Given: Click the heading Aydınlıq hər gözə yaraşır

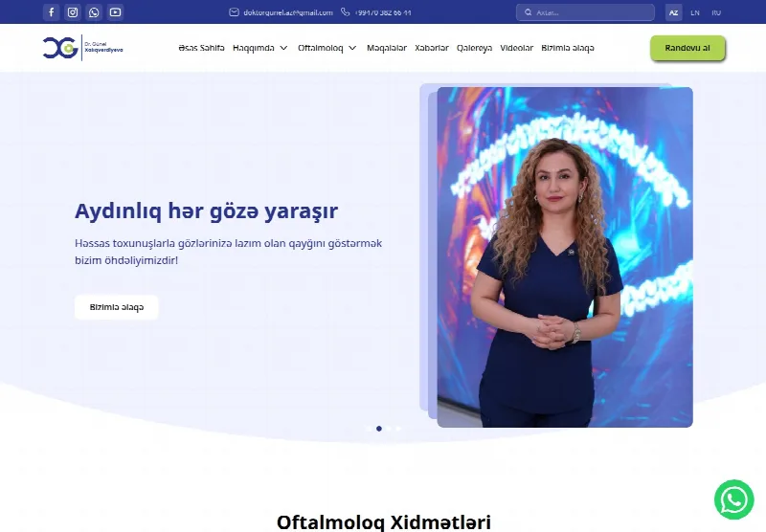Looking at the screenshot, I should [206, 211].
